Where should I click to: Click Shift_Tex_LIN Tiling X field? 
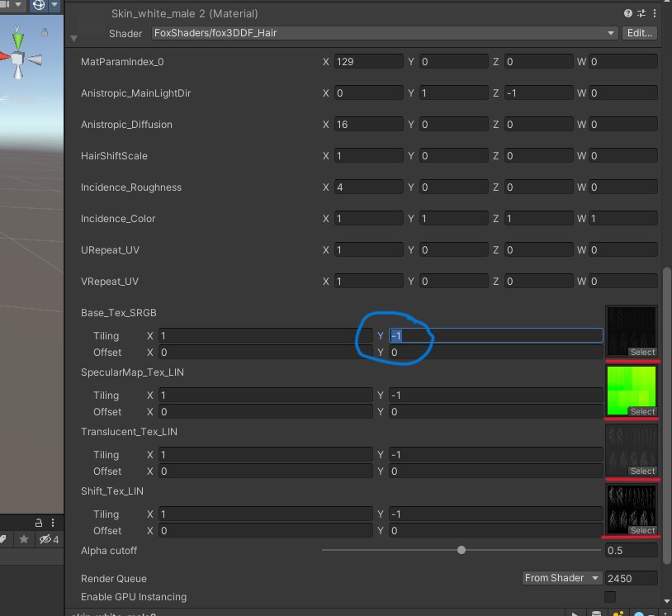(265, 514)
